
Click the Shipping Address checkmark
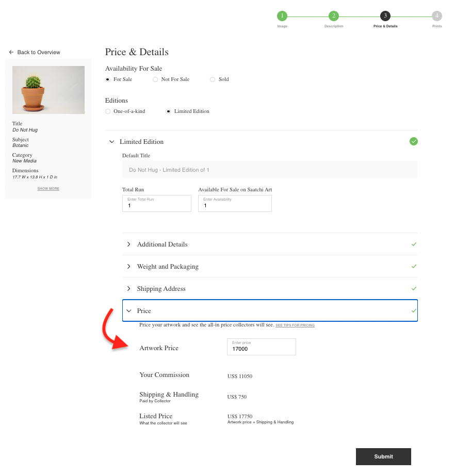414,288
